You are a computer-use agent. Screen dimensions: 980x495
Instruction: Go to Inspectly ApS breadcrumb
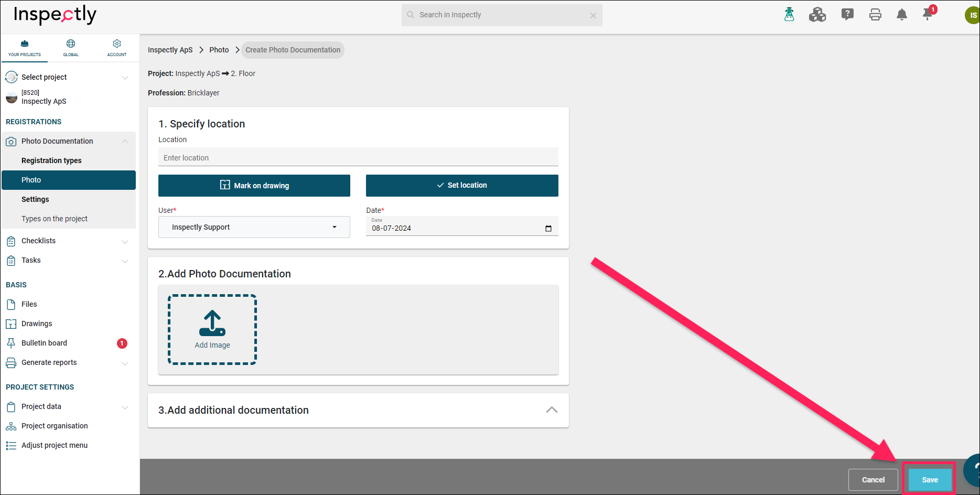point(170,50)
